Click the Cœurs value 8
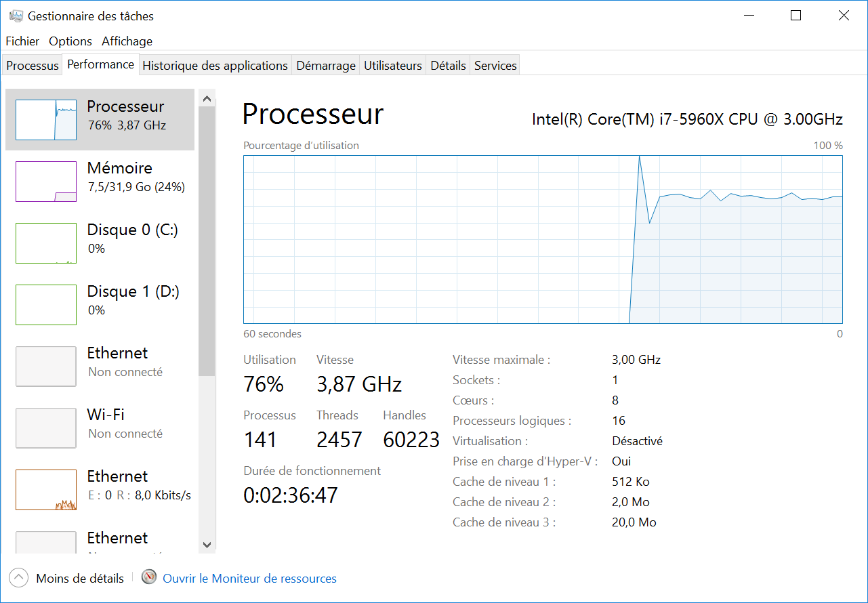 pos(615,400)
